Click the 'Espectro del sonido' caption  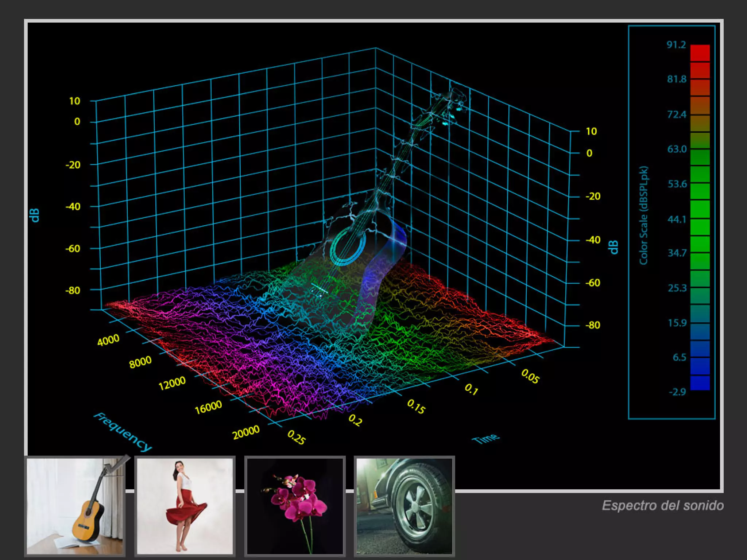662,506
